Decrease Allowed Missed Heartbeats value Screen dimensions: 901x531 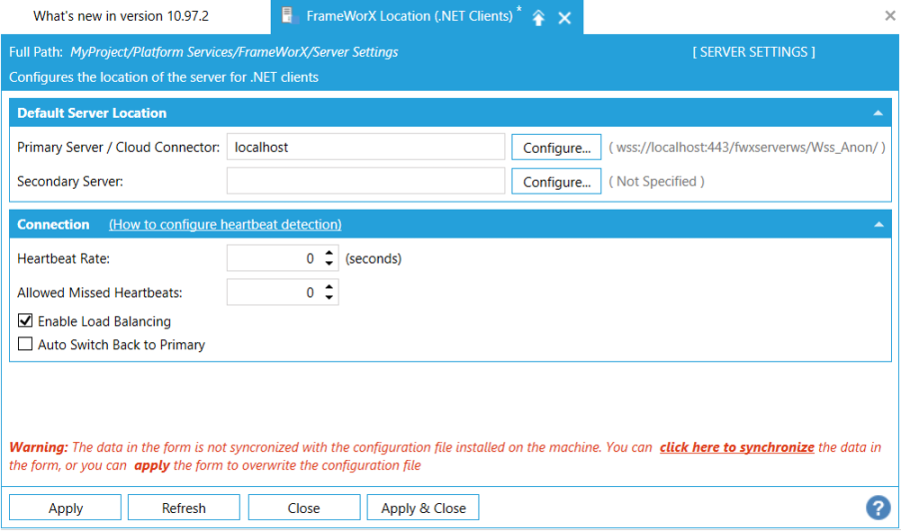pos(329,298)
